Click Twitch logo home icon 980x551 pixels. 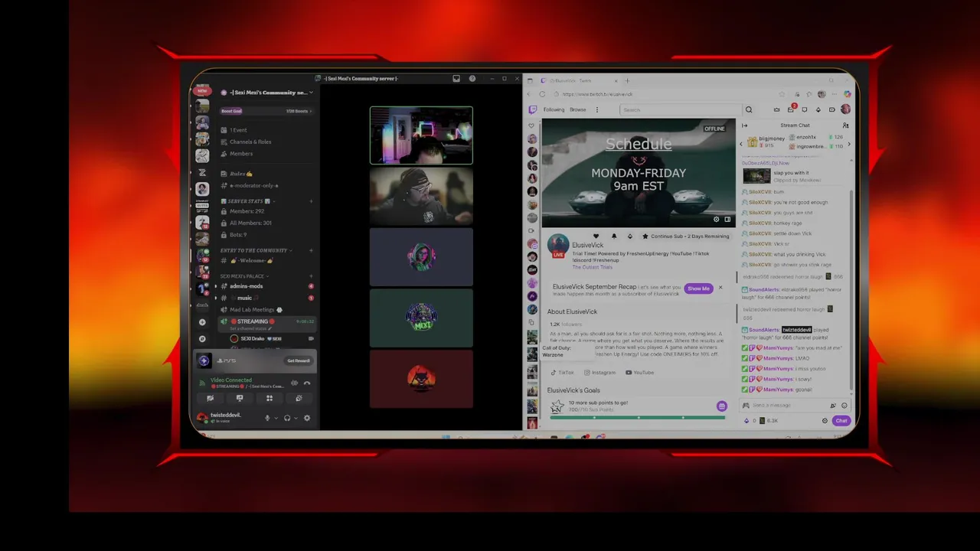point(533,109)
